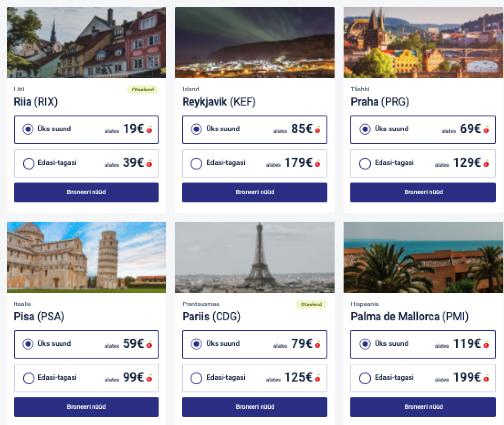Click the cherry icon next to Reykjavik 179€
This screenshot has width=504, height=425.
pos(318,163)
